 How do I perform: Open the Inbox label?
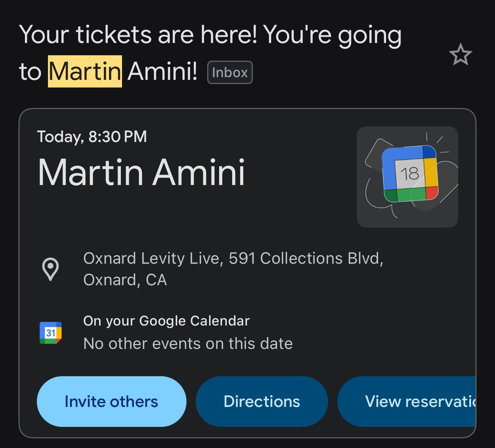tap(229, 72)
